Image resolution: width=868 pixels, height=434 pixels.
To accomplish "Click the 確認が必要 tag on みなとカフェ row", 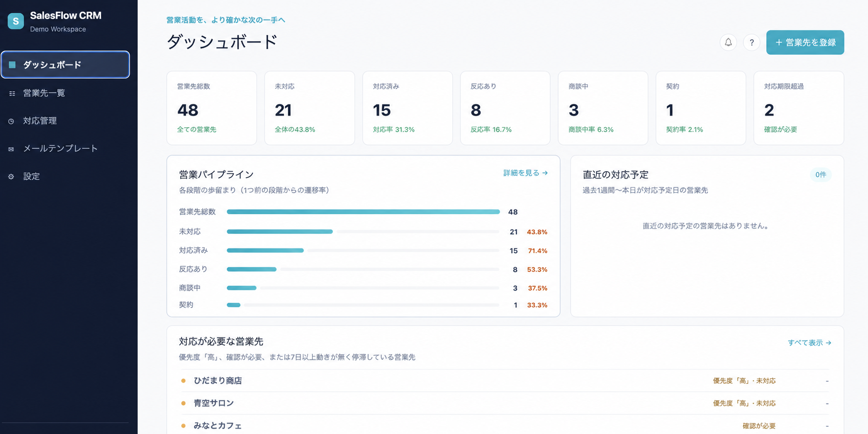I will coord(759,426).
